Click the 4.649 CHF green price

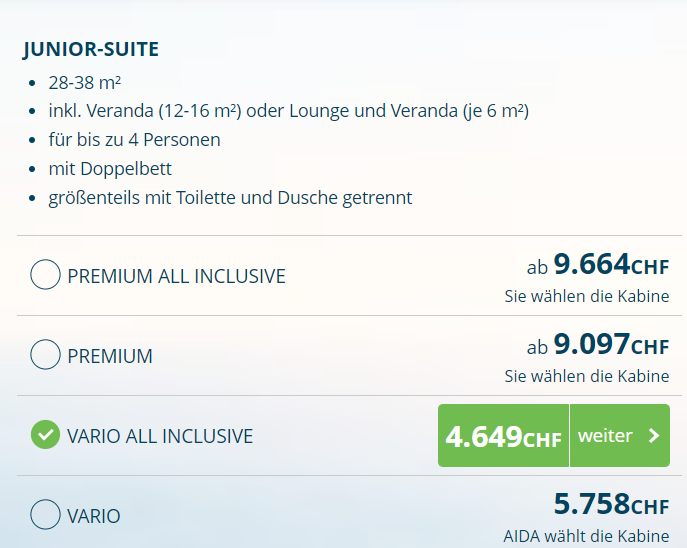(503, 436)
